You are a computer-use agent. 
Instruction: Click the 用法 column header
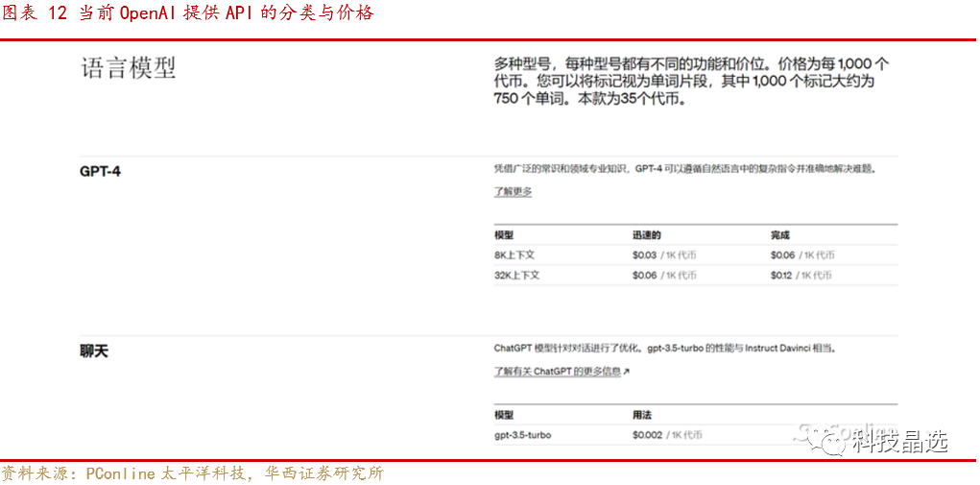tap(642, 415)
